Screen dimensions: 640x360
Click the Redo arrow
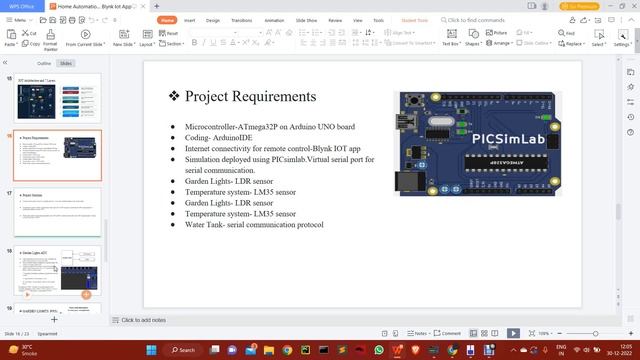point(105,20)
